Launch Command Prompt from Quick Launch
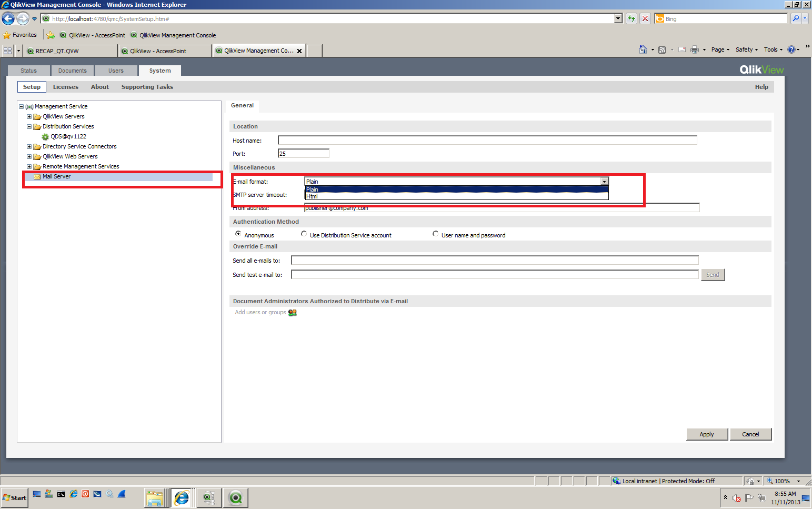Screen dimensions: 812x509 click(61, 494)
